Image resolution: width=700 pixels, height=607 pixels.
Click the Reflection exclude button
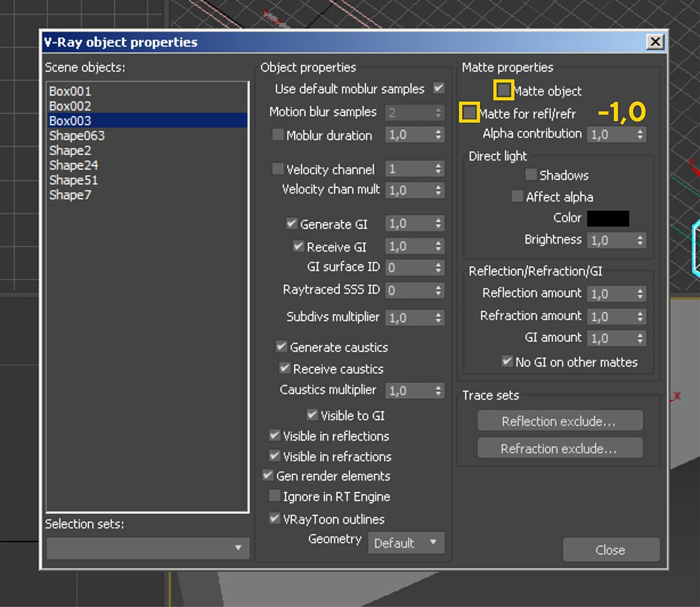[560, 421]
